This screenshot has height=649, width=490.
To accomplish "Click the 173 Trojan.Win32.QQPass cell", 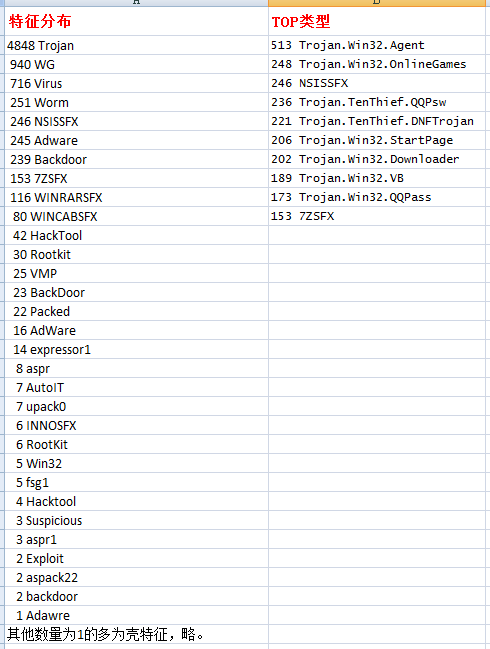I will [x=377, y=197].
